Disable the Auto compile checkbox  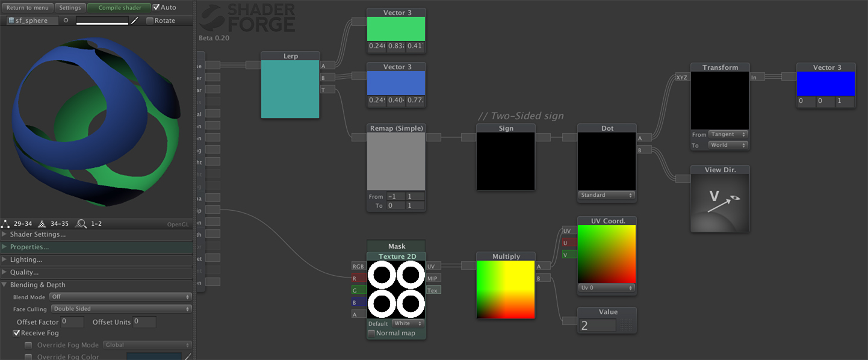point(157,7)
